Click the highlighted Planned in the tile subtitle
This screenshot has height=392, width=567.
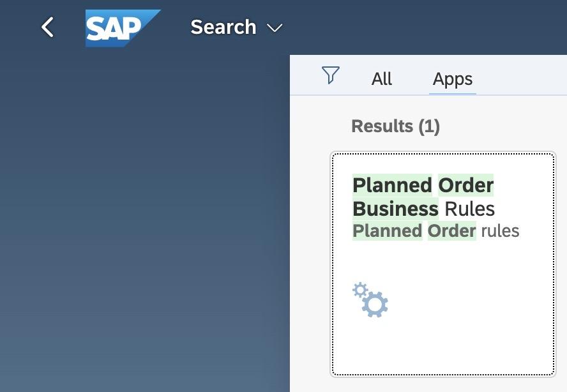pyautogui.click(x=387, y=230)
